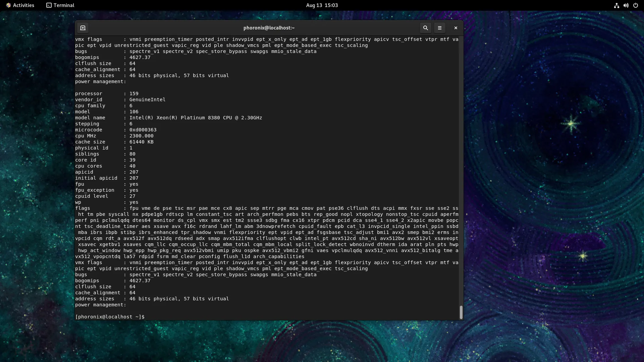Click the cpu family line

tap(104, 106)
